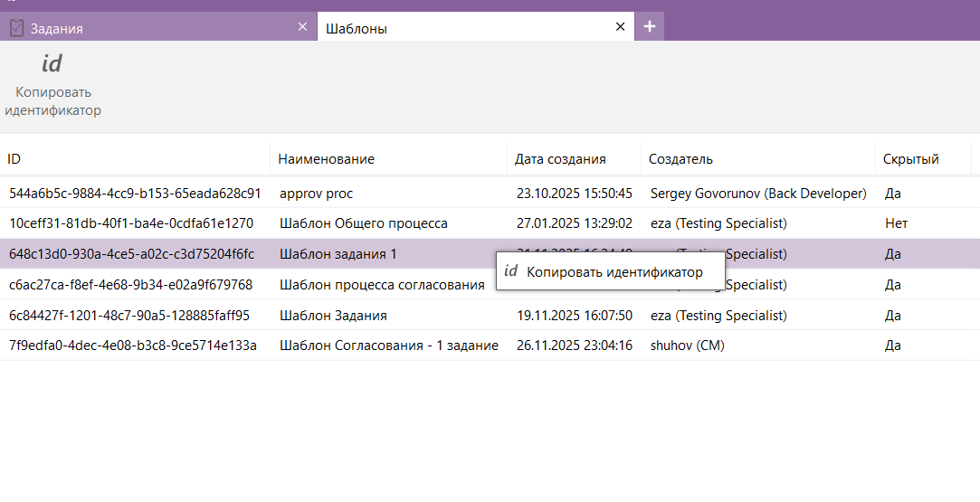Image resolution: width=980 pixels, height=502 pixels.
Task: Choose Копировать идентификатор from context menu
Action: tap(614, 272)
